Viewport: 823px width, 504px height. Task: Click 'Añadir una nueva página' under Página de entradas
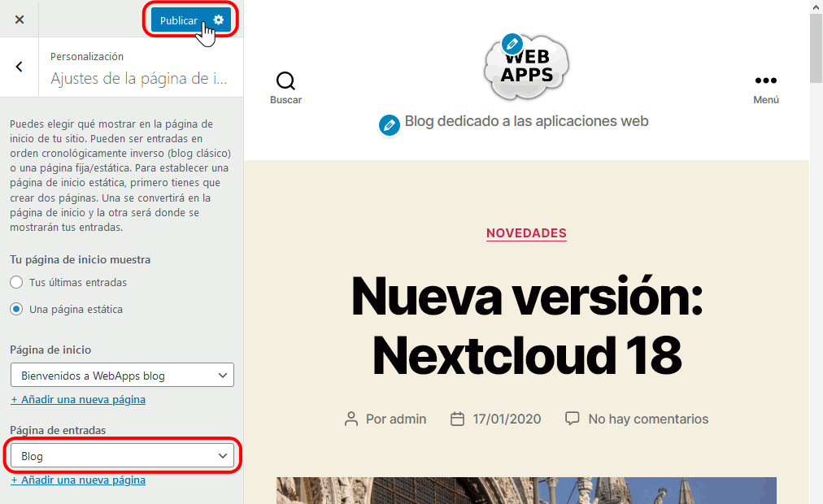[x=78, y=480]
